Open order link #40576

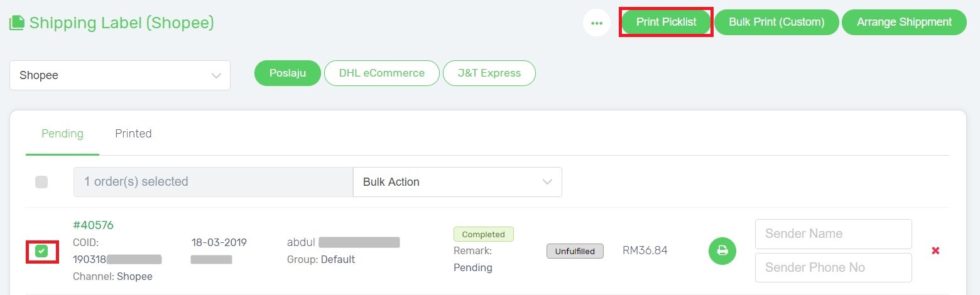pos(93,225)
